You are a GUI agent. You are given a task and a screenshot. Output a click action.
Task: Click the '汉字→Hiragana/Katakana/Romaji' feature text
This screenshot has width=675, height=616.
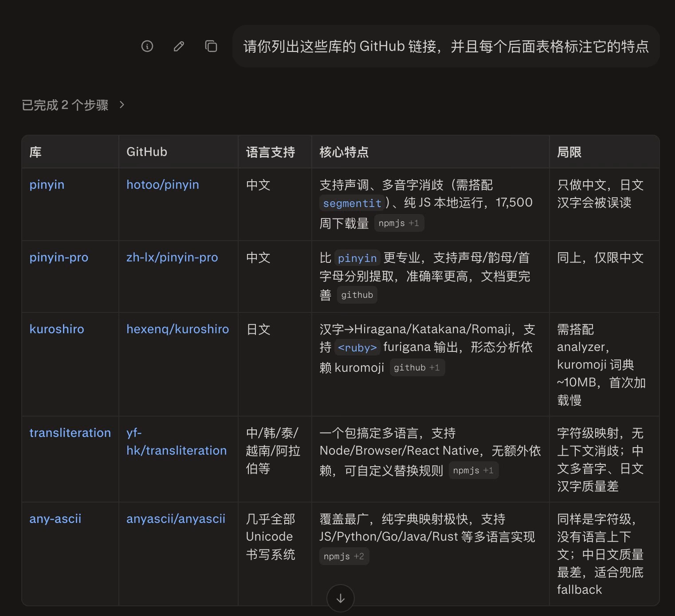[415, 329]
